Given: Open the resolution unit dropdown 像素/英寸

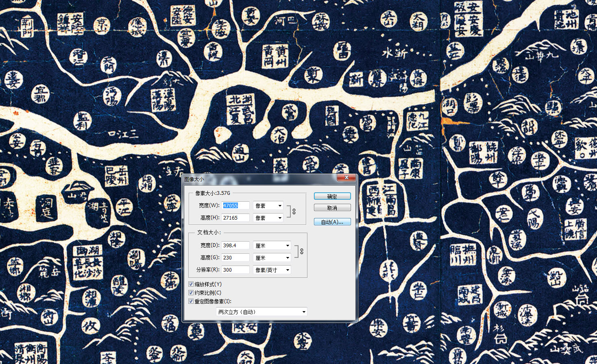Looking at the screenshot, I should (x=272, y=270).
